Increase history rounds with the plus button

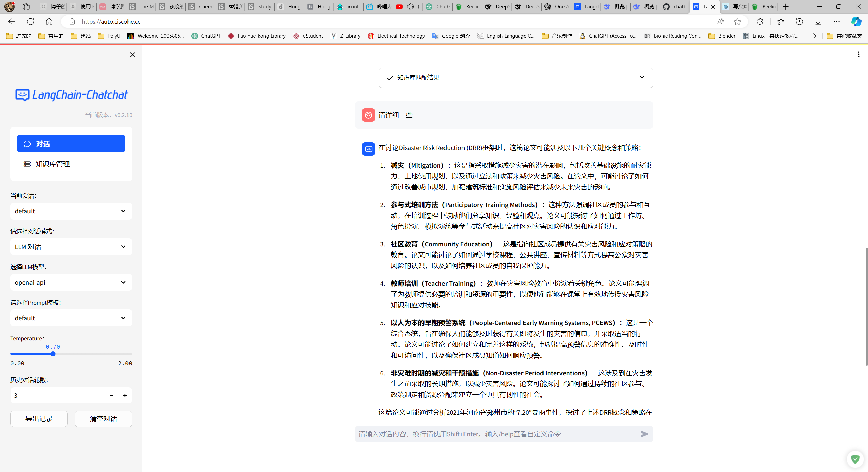pyautogui.click(x=125, y=395)
